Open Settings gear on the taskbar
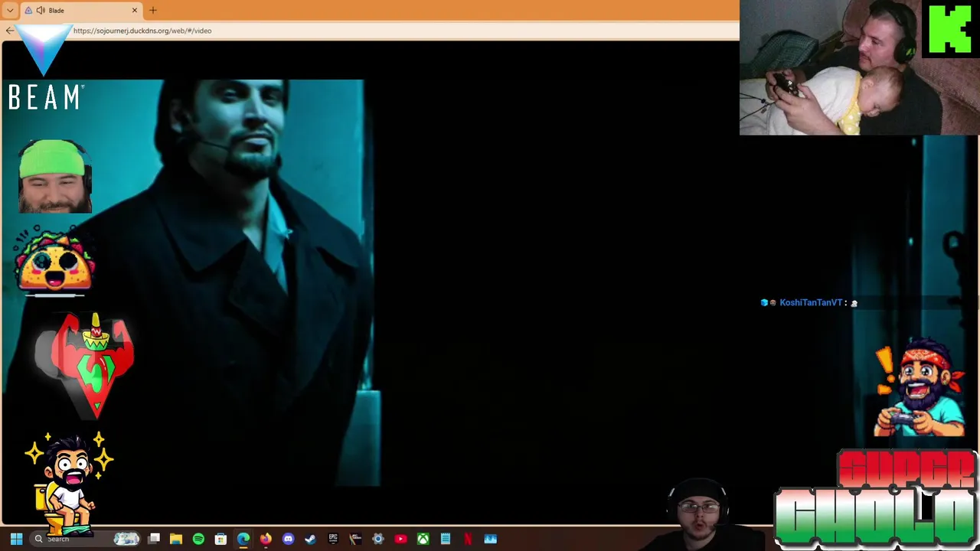The width and height of the screenshot is (980, 551). pyautogui.click(x=377, y=539)
